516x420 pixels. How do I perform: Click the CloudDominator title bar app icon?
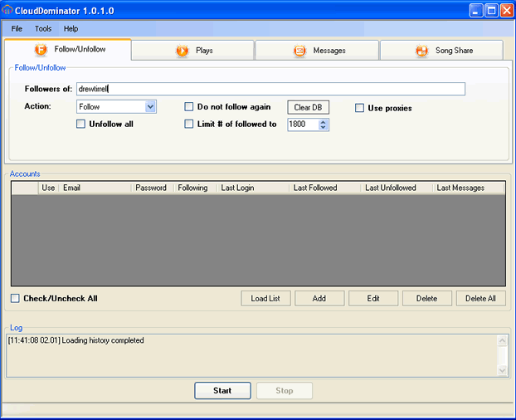[x=7, y=10]
